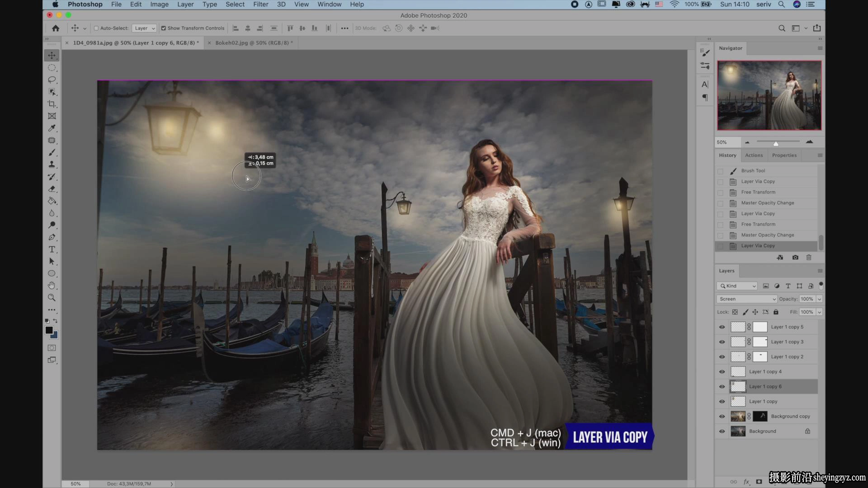Select the Type tool
868x488 pixels.
point(52,249)
